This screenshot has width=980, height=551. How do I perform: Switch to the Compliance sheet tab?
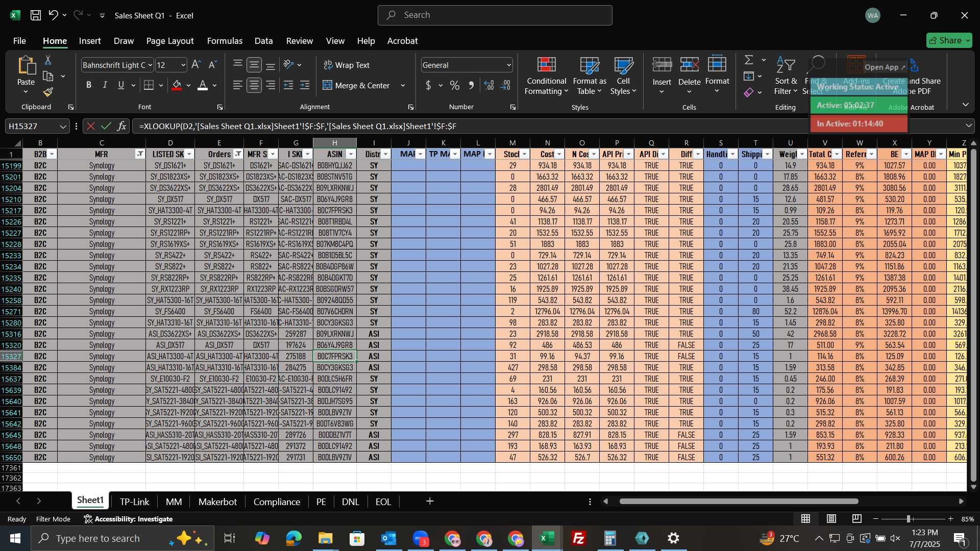pyautogui.click(x=277, y=502)
